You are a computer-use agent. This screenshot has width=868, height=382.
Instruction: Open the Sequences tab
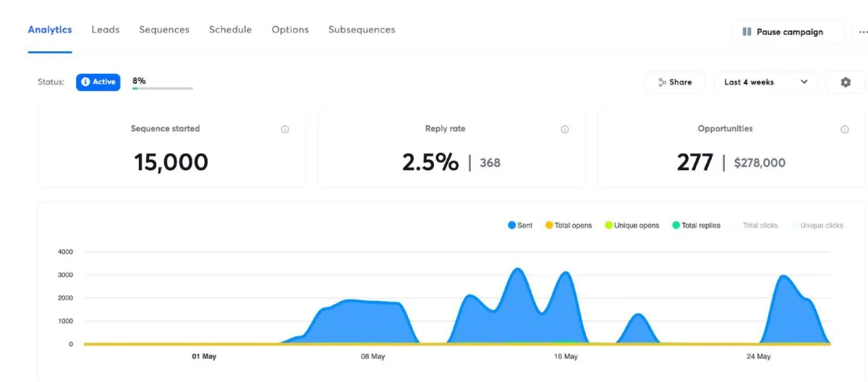click(x=164, y=30)
